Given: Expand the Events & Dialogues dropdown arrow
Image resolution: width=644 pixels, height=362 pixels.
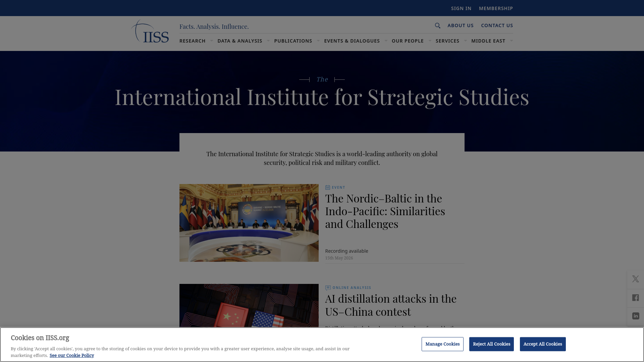Looking at the screenshot, I should pos(386,41).
